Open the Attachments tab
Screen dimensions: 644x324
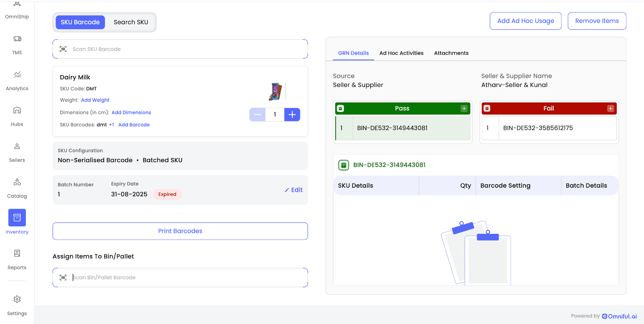pos(451,53)
